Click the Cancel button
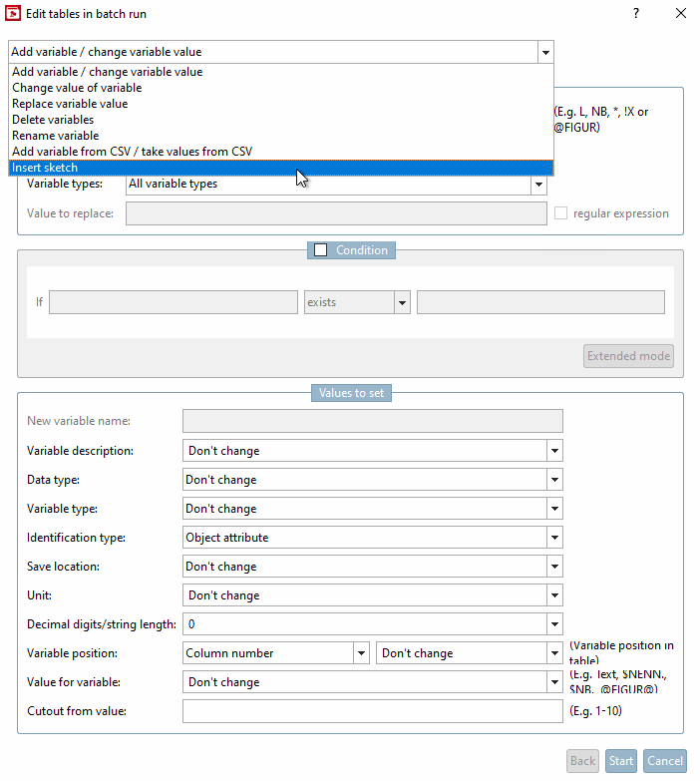This screenshot has height=781, width=700. [665, 761]
